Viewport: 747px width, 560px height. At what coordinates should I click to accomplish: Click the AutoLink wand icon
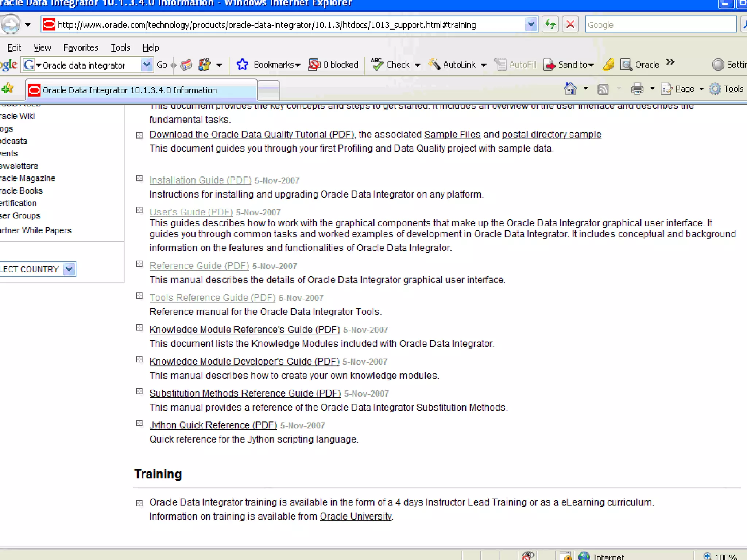pos(434,65)
